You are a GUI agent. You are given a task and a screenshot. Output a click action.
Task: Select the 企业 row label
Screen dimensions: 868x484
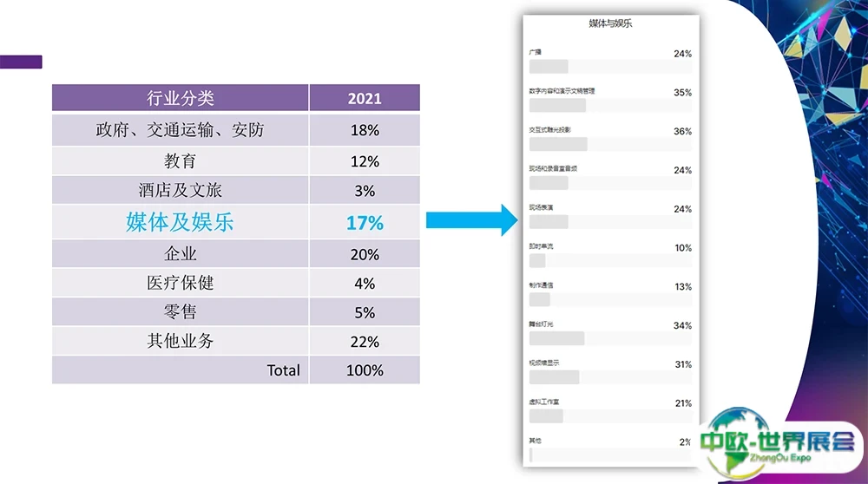pos(180,254)
